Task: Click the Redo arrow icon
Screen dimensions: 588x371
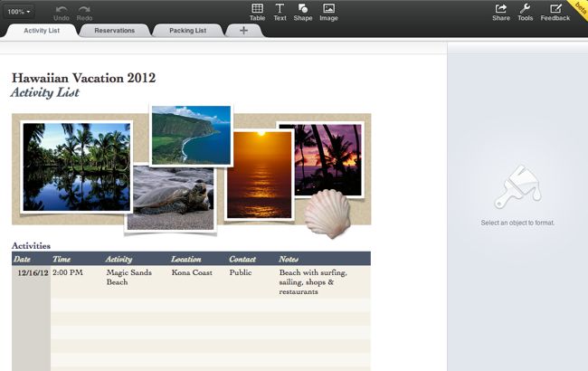Action: click(x=85, y=8)
